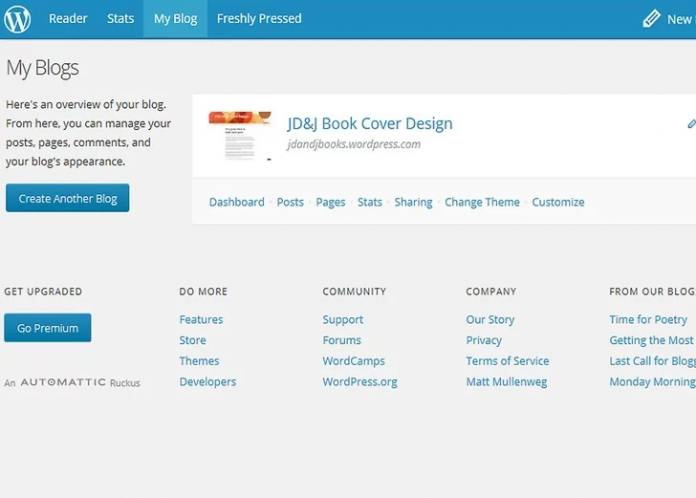Open the Terms of Service link
Viewport: 696px width, 498px height.
coord(507,361)
